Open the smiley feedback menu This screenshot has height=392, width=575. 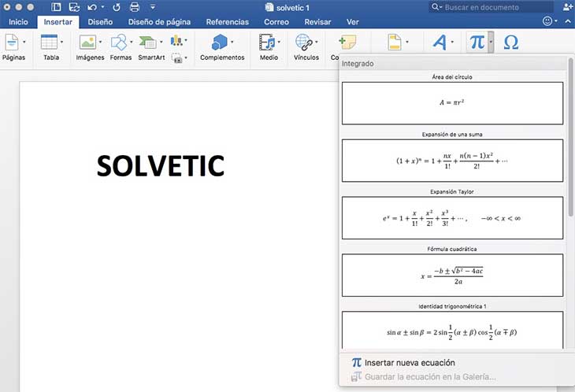549,21
